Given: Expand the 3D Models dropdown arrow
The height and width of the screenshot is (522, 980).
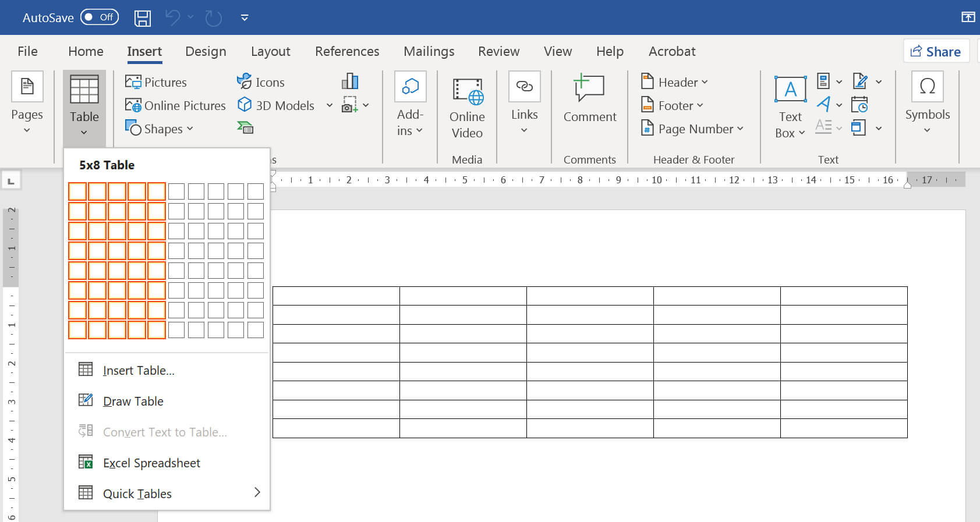Looking at the screenshot, I should tap(329, 105).
